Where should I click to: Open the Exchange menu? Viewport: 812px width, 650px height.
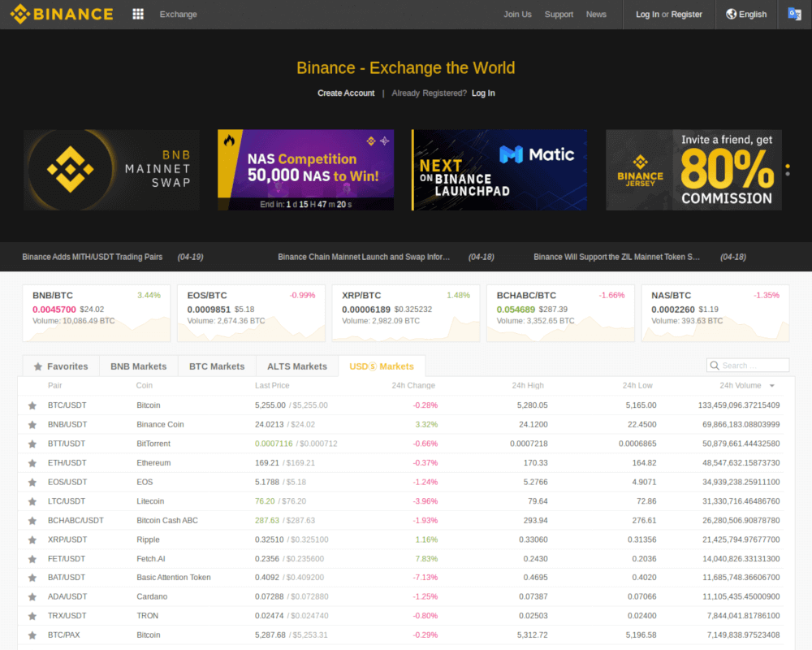178,14
